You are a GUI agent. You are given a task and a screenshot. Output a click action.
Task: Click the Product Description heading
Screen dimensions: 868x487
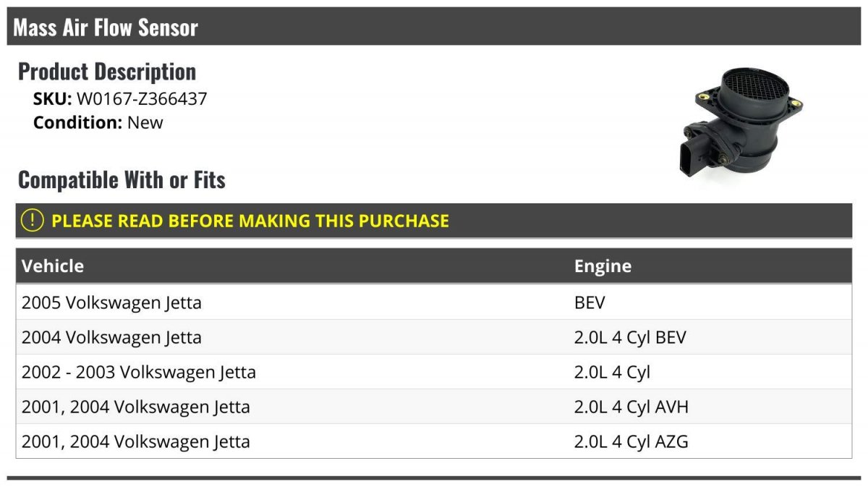106,72
